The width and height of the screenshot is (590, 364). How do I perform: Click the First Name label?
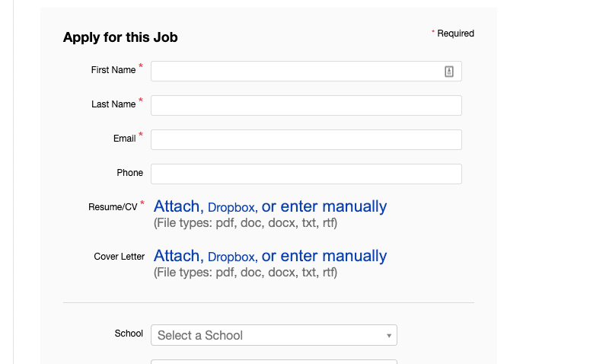click(x=113, y=70)
